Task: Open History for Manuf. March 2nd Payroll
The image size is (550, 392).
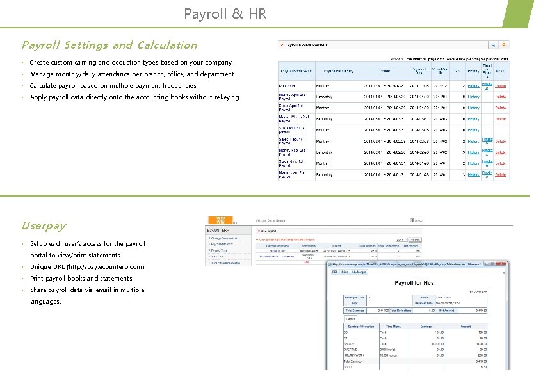Action: tap(473, 119)
